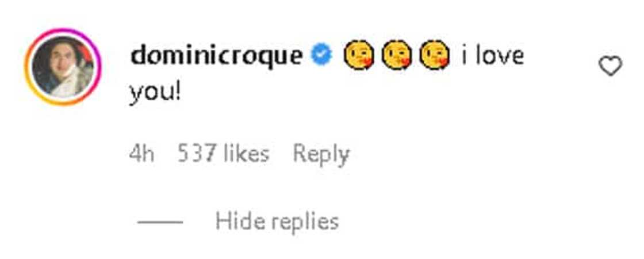Click the word "likes" below the comment
The width and height of the screenshot is (644, 259).
[246, 154]
